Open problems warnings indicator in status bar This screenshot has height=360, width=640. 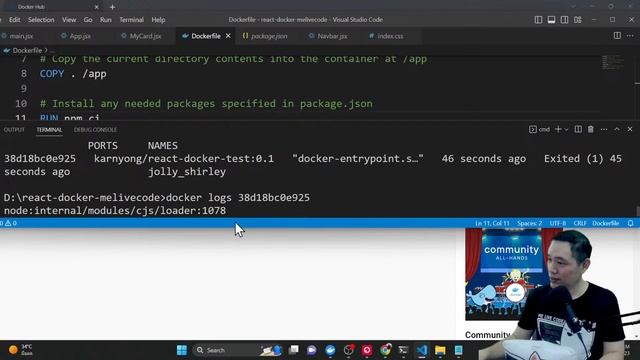tap(9, 223)
